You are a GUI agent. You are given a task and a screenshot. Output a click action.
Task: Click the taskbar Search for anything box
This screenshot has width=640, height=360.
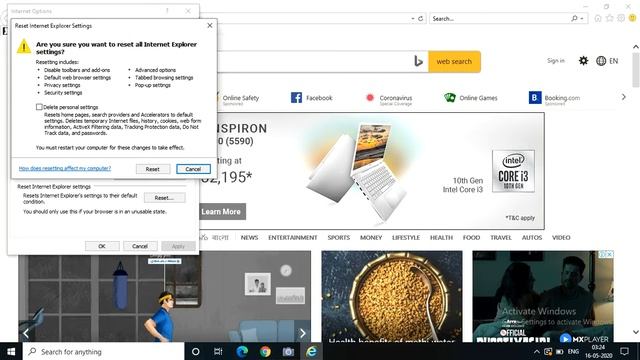pyautogui.click(x=104, y=351)
